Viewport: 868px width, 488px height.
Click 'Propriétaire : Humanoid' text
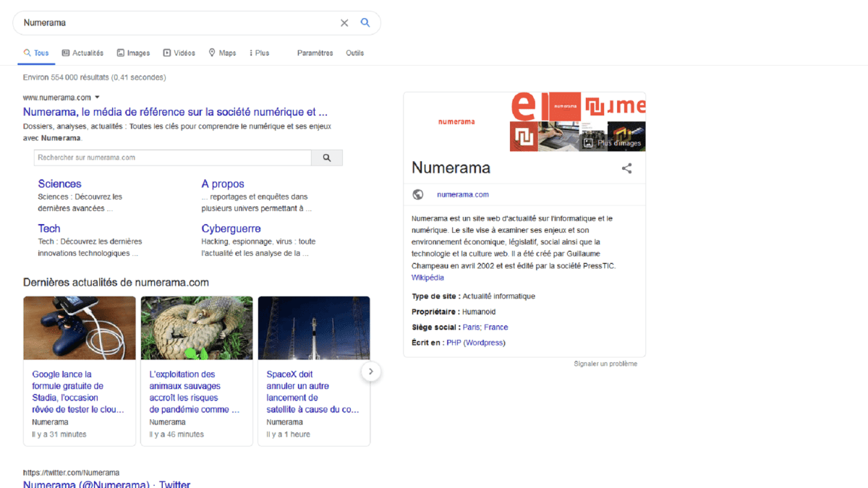click(x=454, y=312)
